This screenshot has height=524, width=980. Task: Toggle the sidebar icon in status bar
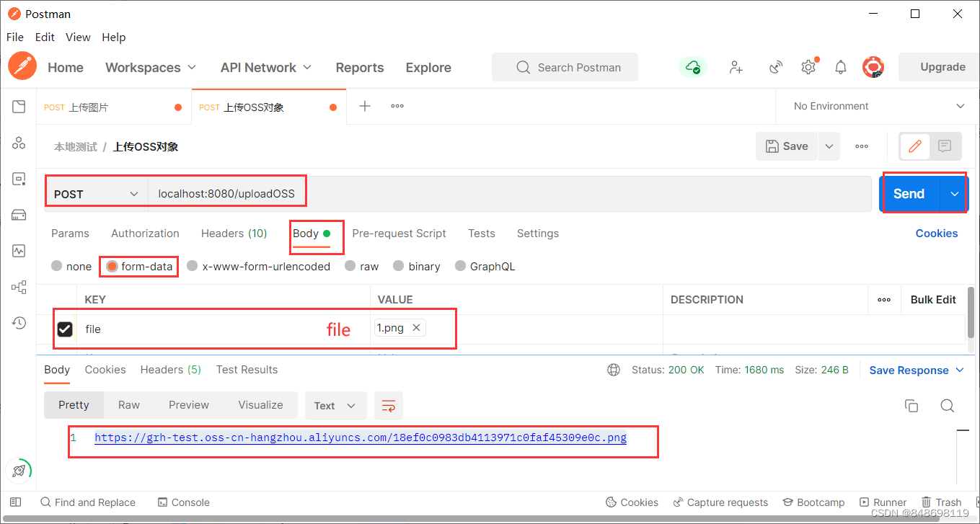click(x=16, y=502)
